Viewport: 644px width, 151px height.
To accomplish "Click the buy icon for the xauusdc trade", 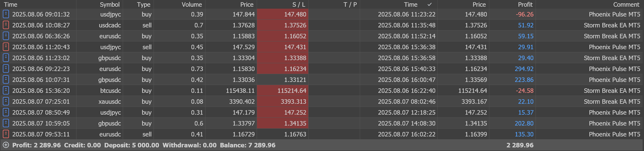I will tap(6, 102).
